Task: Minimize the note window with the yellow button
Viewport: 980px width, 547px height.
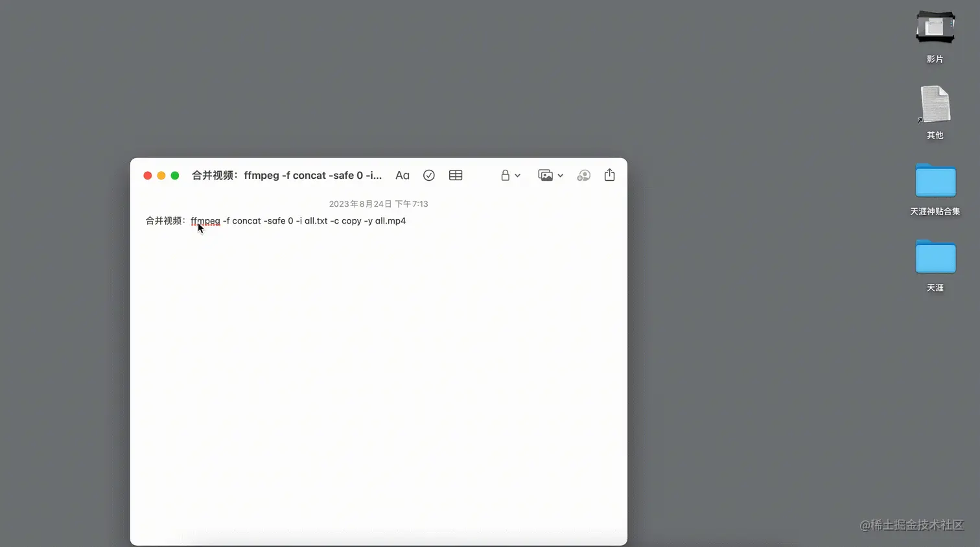Action: (161, 176)
